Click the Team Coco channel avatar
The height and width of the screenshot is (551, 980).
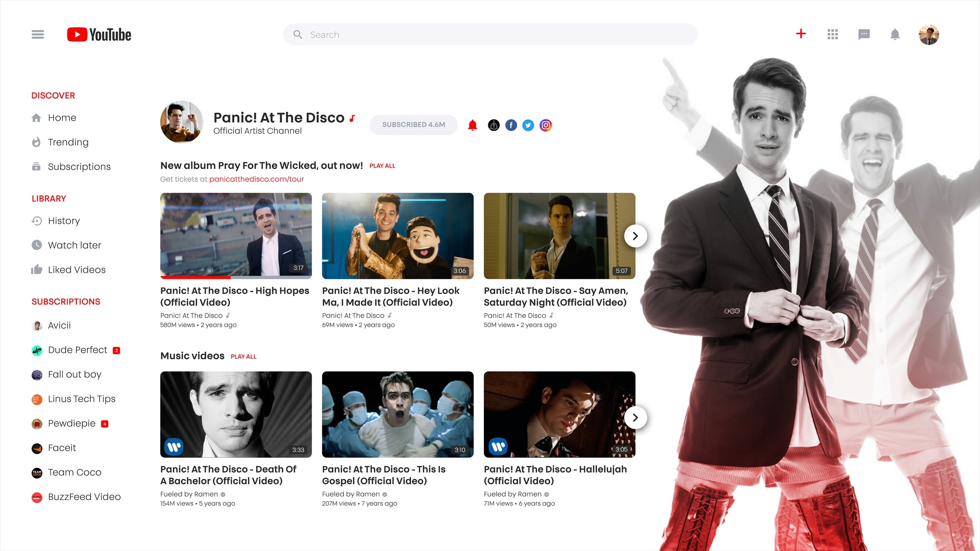click(37, 473)
